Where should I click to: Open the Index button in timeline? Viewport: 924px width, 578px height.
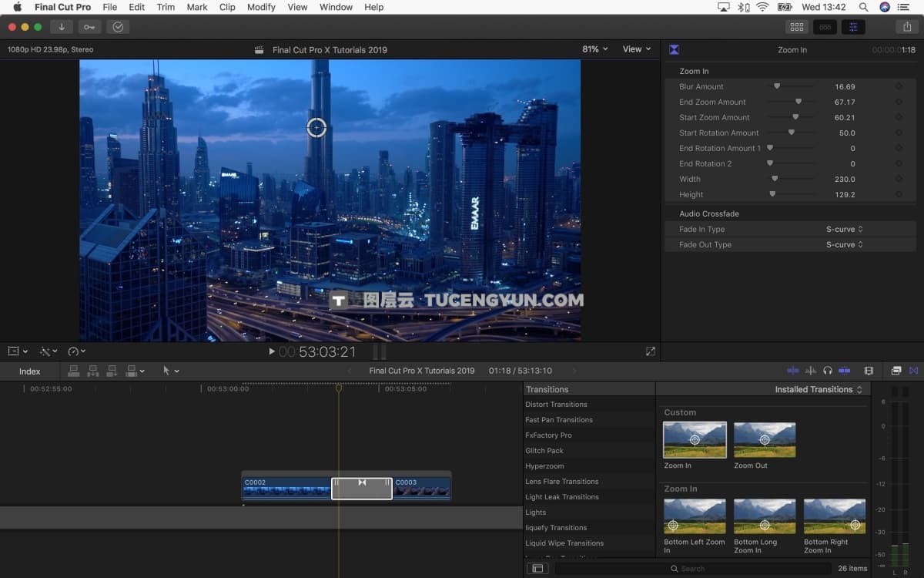tap(30, 371)
